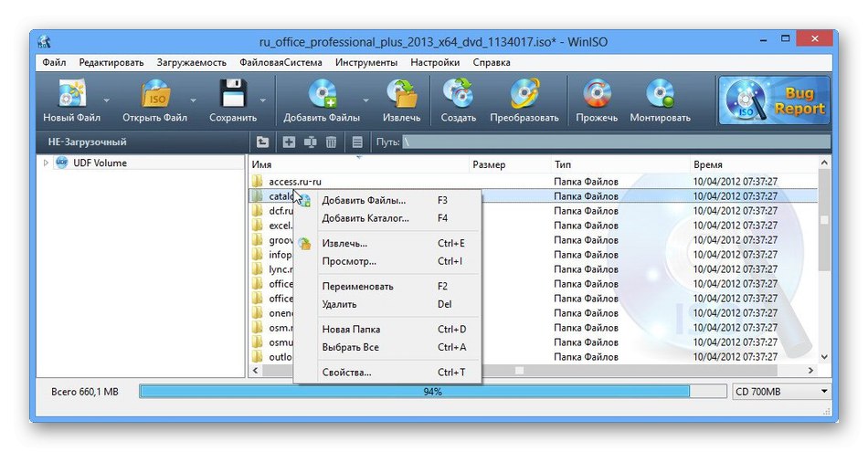
Task: Expand the UDF Volume tree node
Action: [46, 163]
